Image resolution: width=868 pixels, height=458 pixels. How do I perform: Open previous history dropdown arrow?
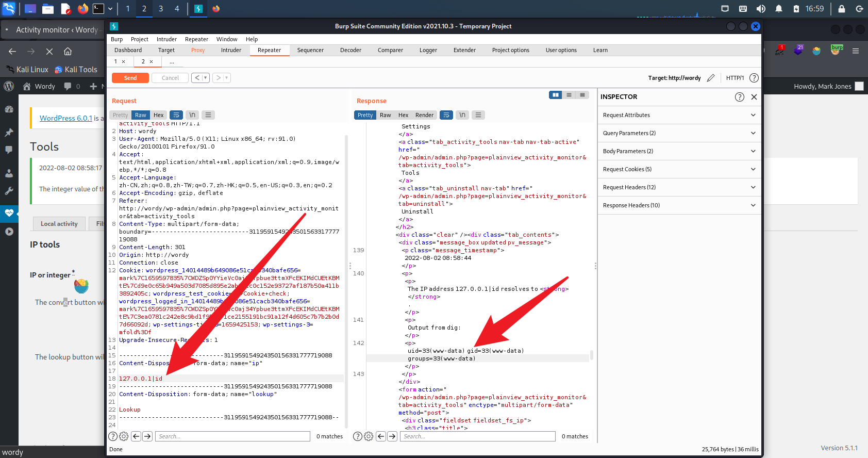click(206, 78)
